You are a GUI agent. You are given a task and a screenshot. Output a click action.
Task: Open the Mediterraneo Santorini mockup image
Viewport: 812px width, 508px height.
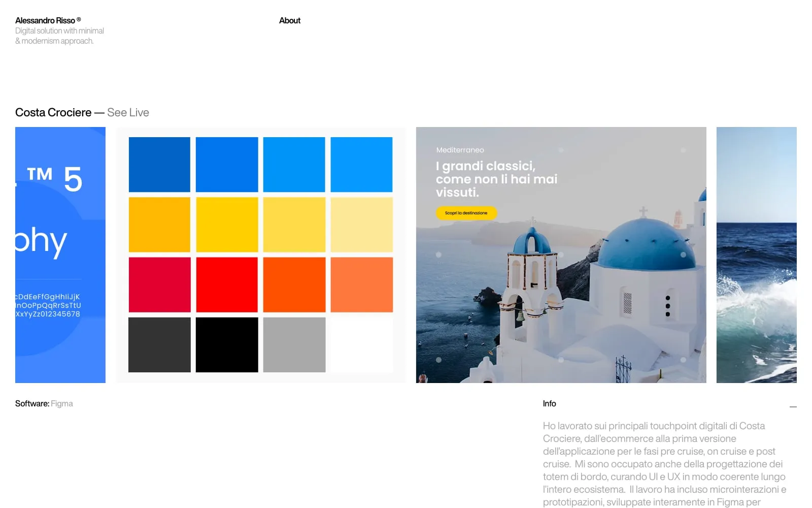[561, 255]
